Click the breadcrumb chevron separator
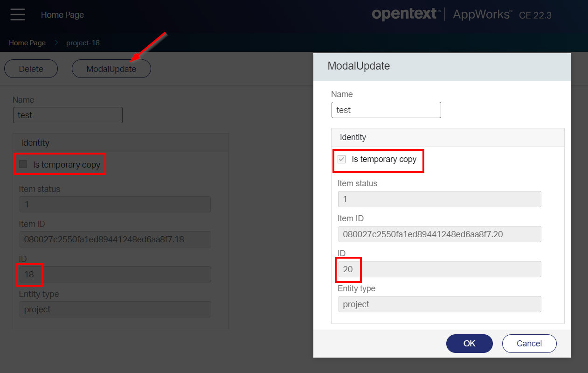Screen dimensions: 588x373 (x=56, y=43)
